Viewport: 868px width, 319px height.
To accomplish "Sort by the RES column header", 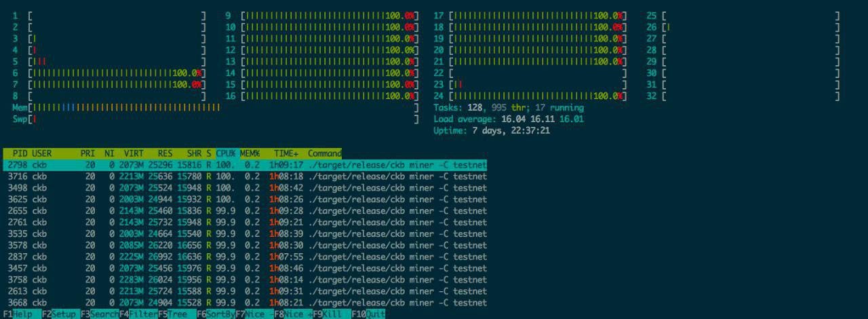I will pyautogui.click(x=165, y=153).
